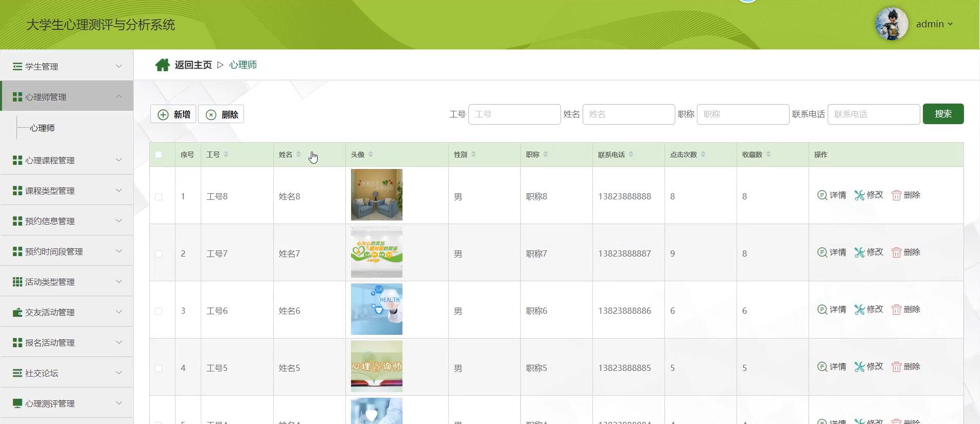This screenshot has width=980, height=424.
Task: Click the 删除 trash icon for 工号7
Action: pyautogui.click(x=896, y=252)
